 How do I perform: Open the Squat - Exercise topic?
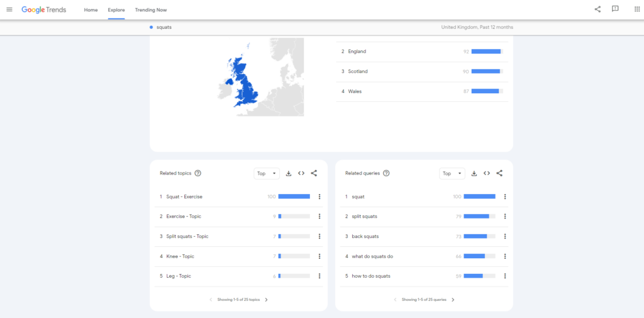tap(184, 196)
